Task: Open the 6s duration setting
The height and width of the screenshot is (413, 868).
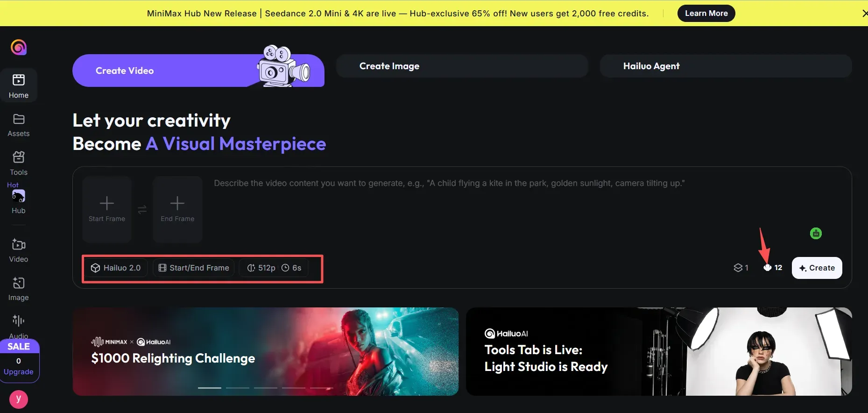Action: coord(291,268)
